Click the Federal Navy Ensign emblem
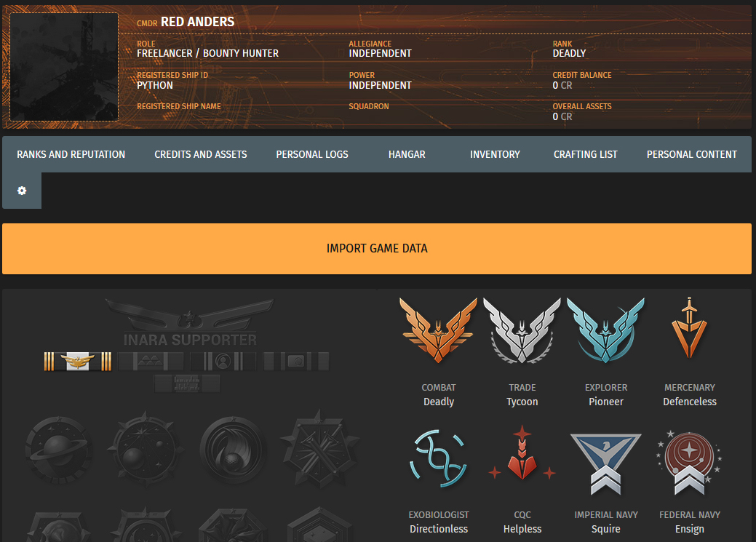The image size is (756, 542). tap(690, 463)
